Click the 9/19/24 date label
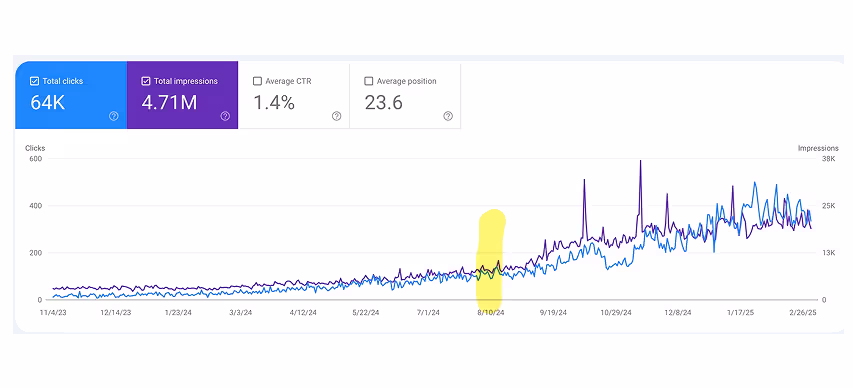Viewport: 853px width, 388px height. [553, 313]
